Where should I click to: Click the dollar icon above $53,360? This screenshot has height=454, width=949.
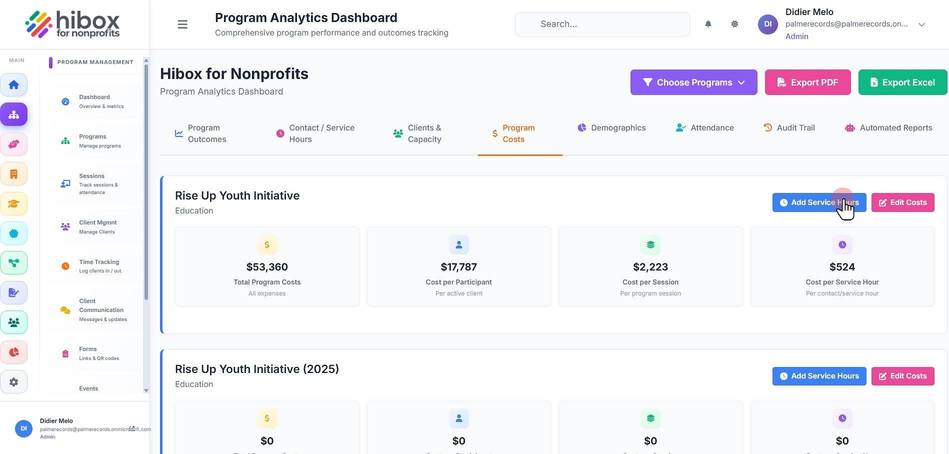[x=267, y=245]
